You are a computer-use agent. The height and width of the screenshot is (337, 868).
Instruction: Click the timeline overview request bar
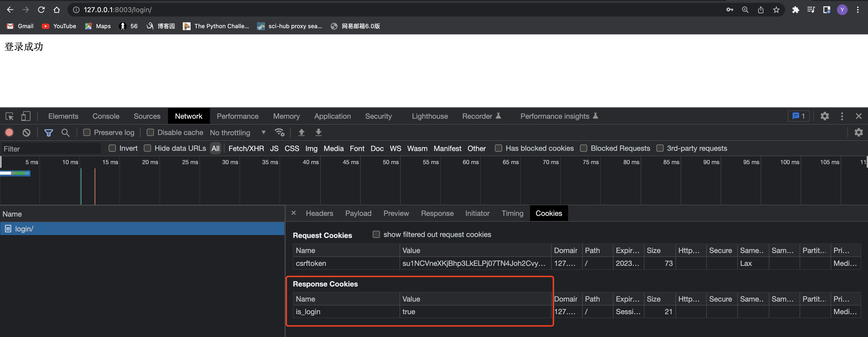point(16,173)
